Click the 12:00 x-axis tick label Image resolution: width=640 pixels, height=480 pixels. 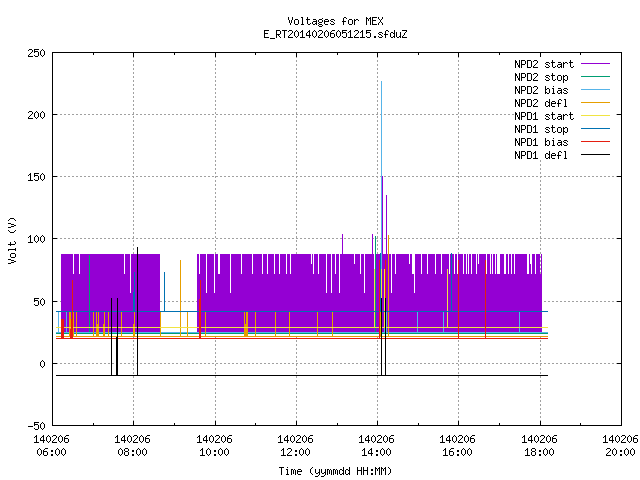click(295, 452)
